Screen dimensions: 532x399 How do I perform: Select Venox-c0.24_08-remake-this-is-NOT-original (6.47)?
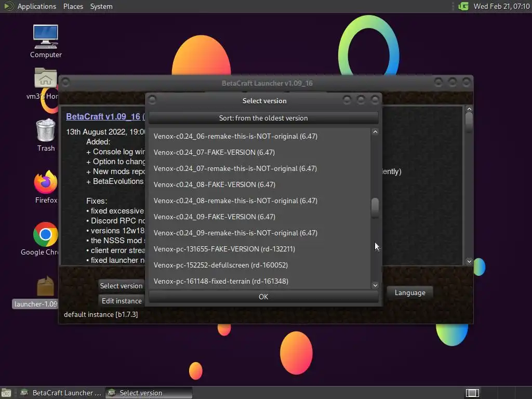pos(260,201)
